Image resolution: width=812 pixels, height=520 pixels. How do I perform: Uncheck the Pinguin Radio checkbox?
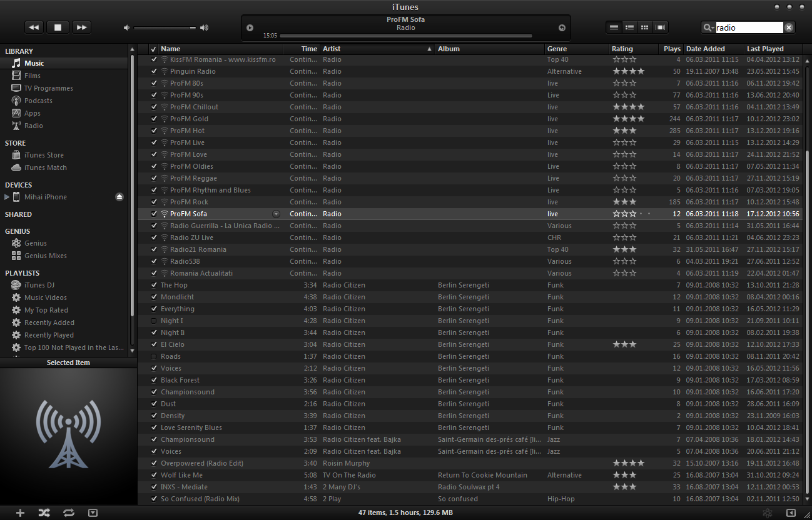pyautogui.click(x=154, y=71)
